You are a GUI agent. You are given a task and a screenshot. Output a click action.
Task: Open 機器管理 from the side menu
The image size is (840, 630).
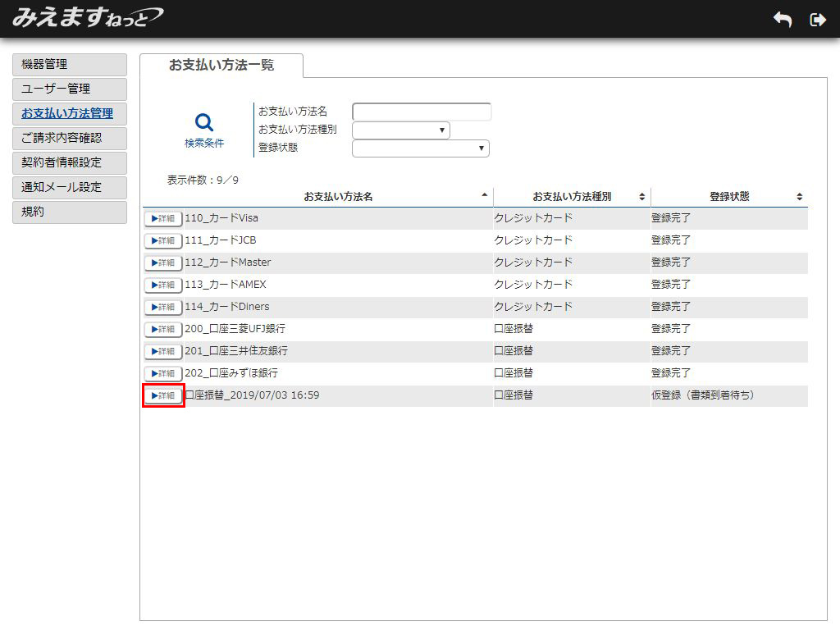pyautogui.click(x=70, y=65)
